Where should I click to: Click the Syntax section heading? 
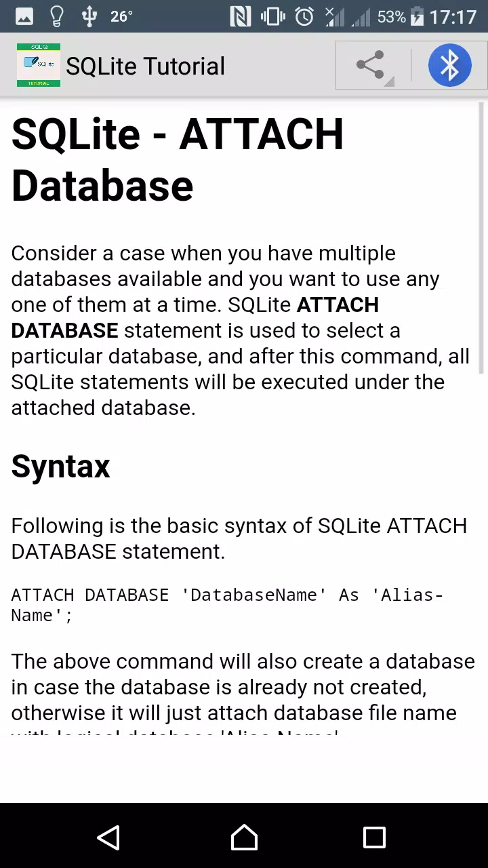pos(60,467)
